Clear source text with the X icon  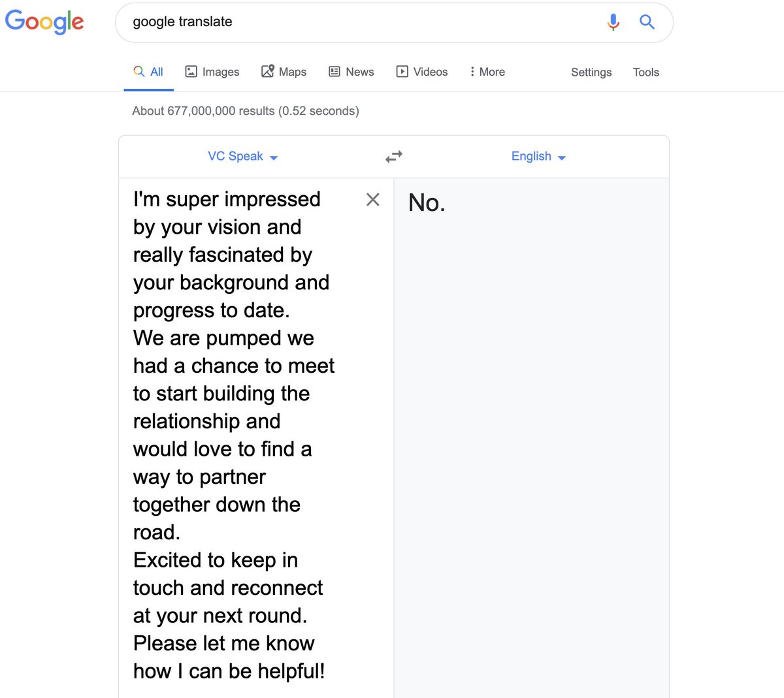[x=373, y=199]
